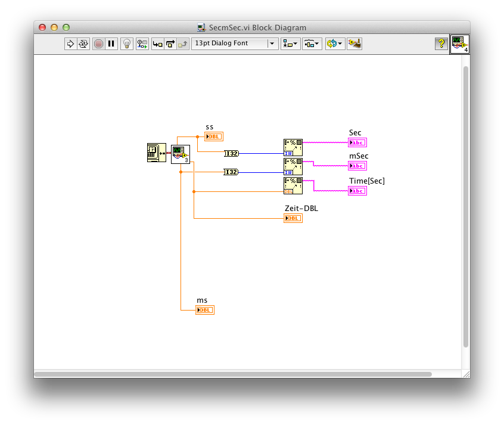Minimize the window with yellow button
Viewport: 504px width, 425px height.
tap(54, 27)
